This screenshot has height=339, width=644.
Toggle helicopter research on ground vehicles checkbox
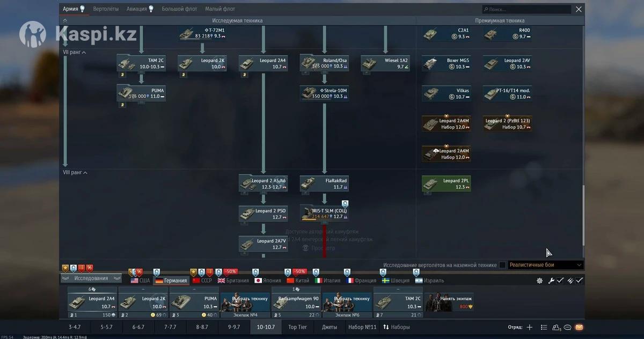[502, 265]
